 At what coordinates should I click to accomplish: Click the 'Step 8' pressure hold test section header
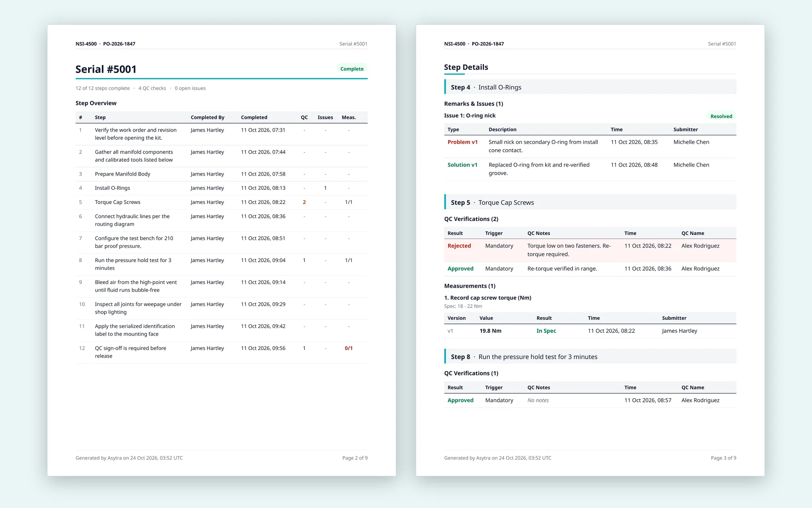point(590,356)
